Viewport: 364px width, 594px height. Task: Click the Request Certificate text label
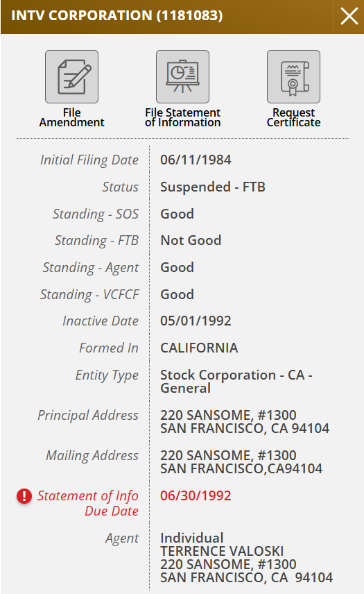click(x=293, y=117)
